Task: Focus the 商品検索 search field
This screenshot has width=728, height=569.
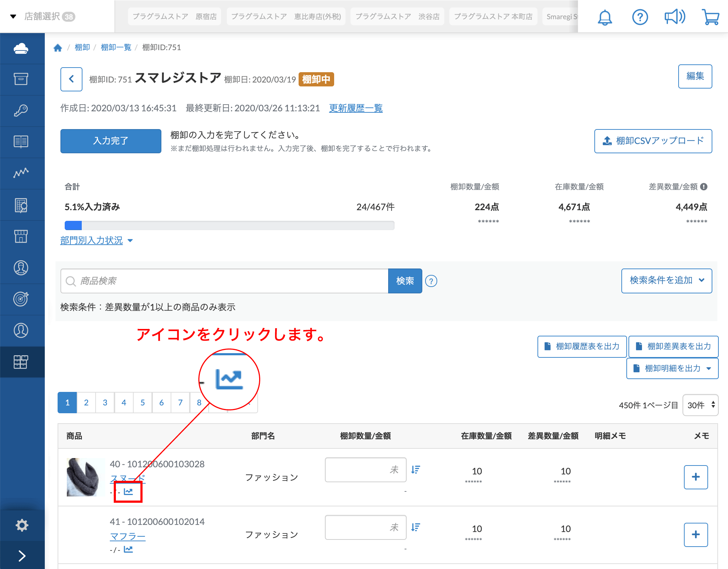Action: (224, 281)
